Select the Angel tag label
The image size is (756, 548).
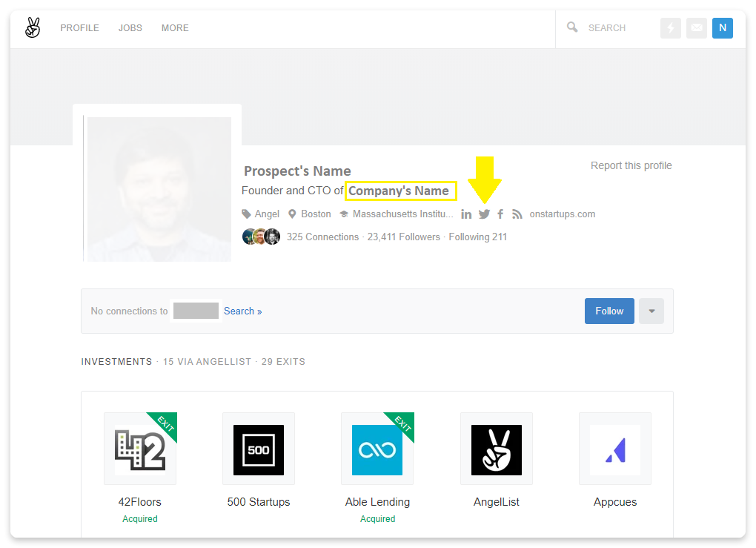click(267, 214)
